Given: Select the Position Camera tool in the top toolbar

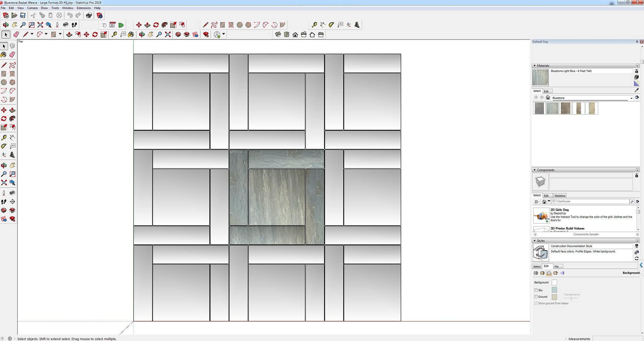Looking at the screenshot, I should pyautogui.click(x=57, y=25).
